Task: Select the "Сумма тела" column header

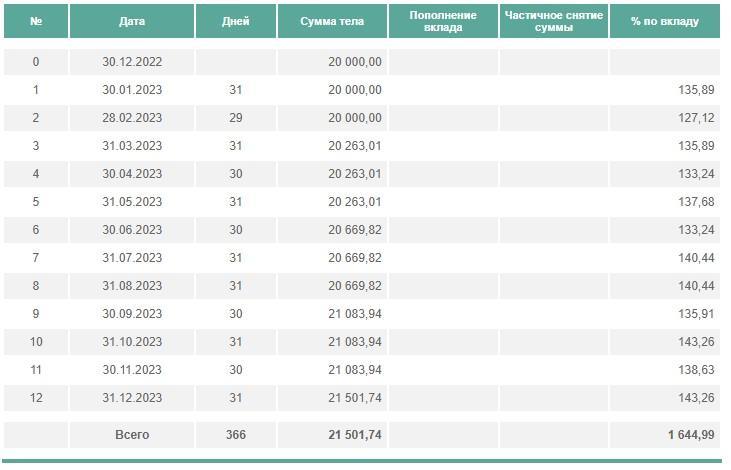Action: [332, 21]
